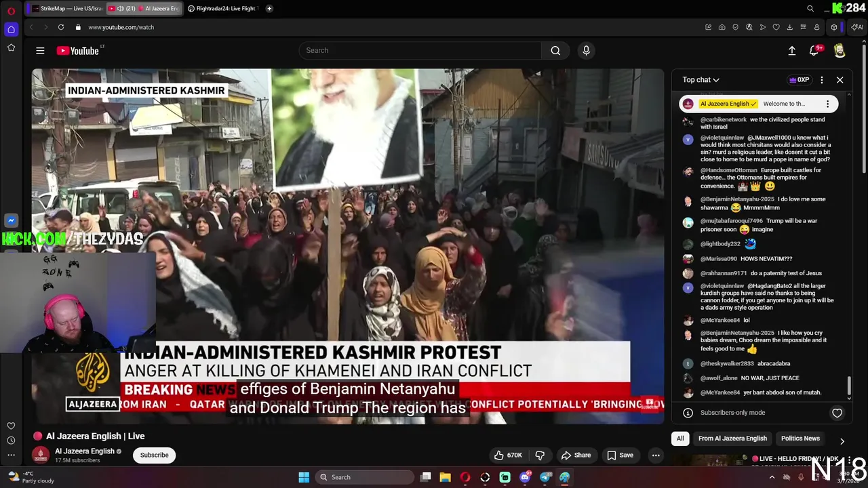
Task: Open Opera sidebar home button
Action: point(11,29)
